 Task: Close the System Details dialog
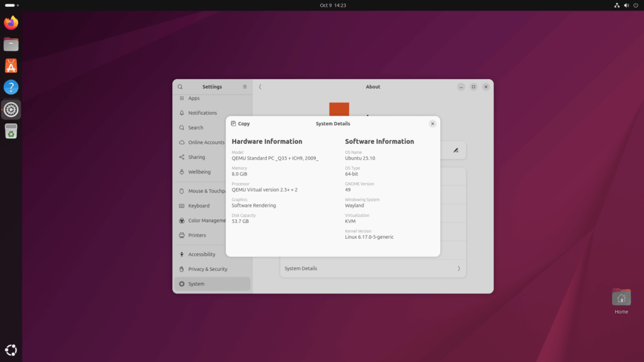point(433,124)
